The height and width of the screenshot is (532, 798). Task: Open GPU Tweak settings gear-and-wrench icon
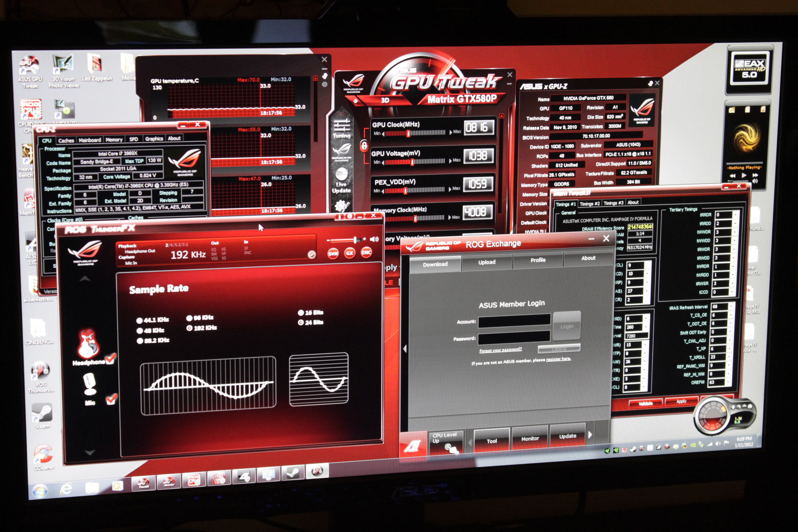[x=342, y=206]
